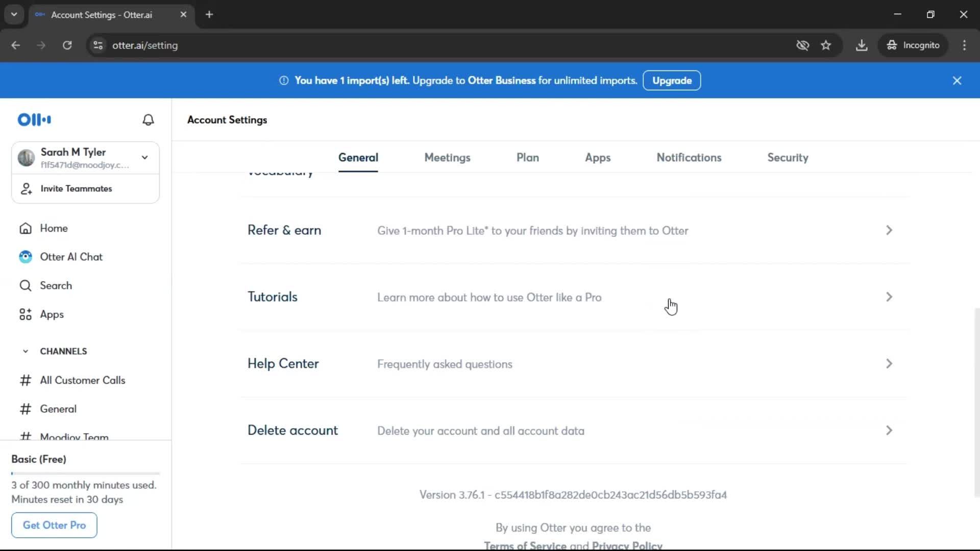Open the All Customer Calls channel

(82, 380)
